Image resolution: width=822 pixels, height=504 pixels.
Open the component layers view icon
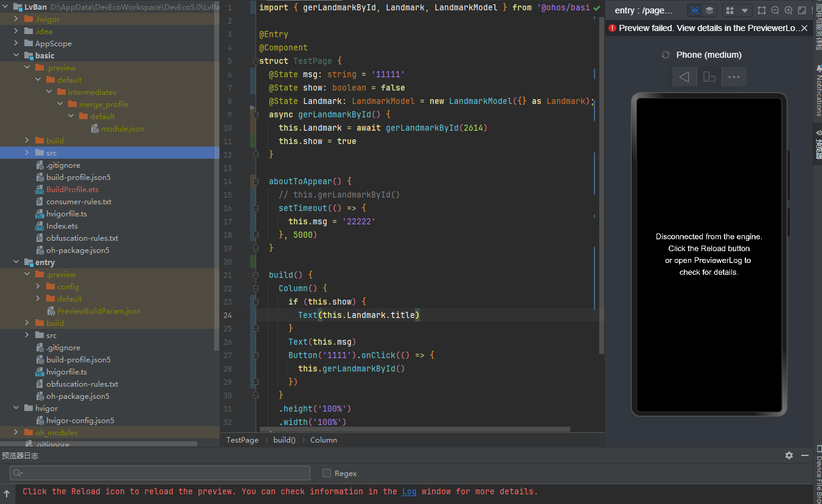click(709, 10)
